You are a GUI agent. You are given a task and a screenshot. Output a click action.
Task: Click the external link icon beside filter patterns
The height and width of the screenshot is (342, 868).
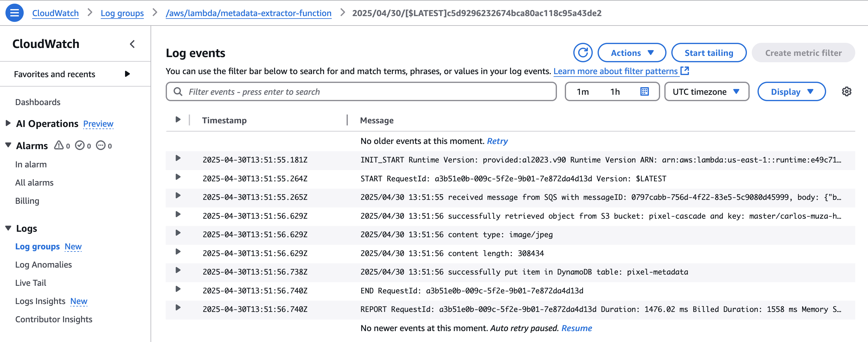(x=685, y=71)
